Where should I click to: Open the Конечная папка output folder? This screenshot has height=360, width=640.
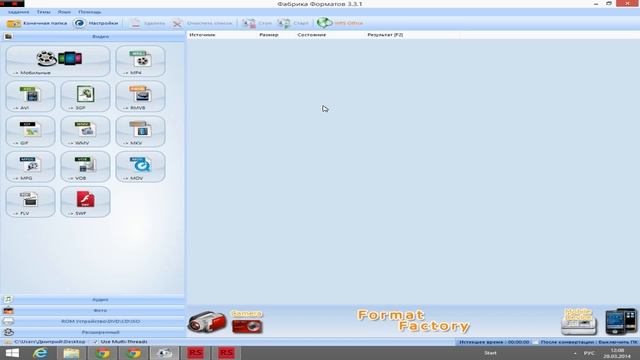(37, 23)
